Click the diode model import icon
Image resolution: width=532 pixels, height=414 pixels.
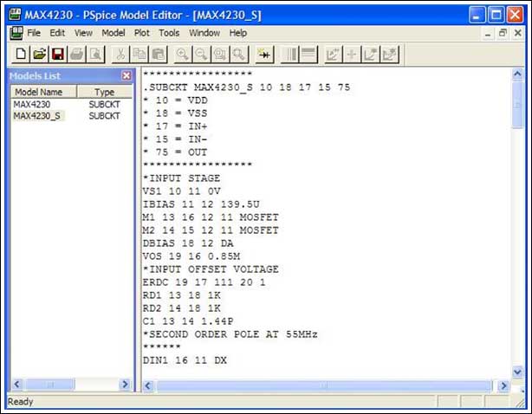coord(265,54)
